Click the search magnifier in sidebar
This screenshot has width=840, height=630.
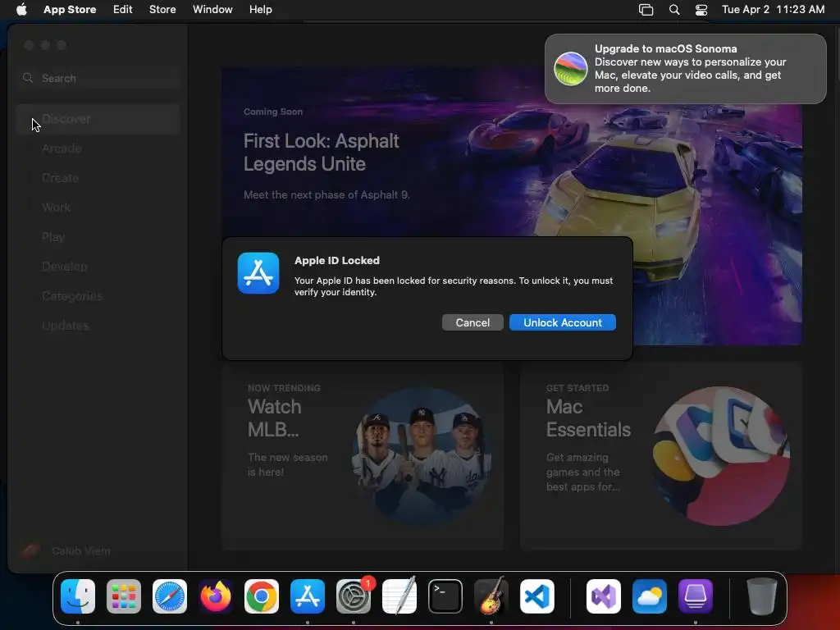point(28,78)
